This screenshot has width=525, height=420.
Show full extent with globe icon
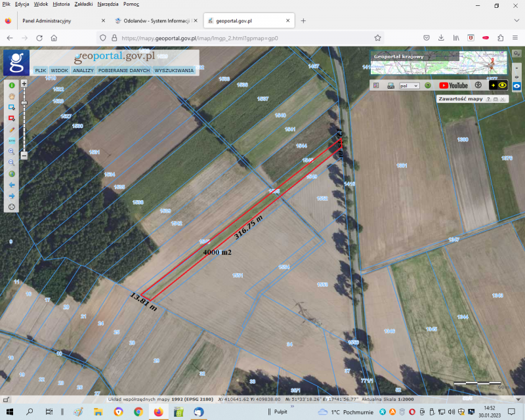pyautogui.click(x=12, y=174)
